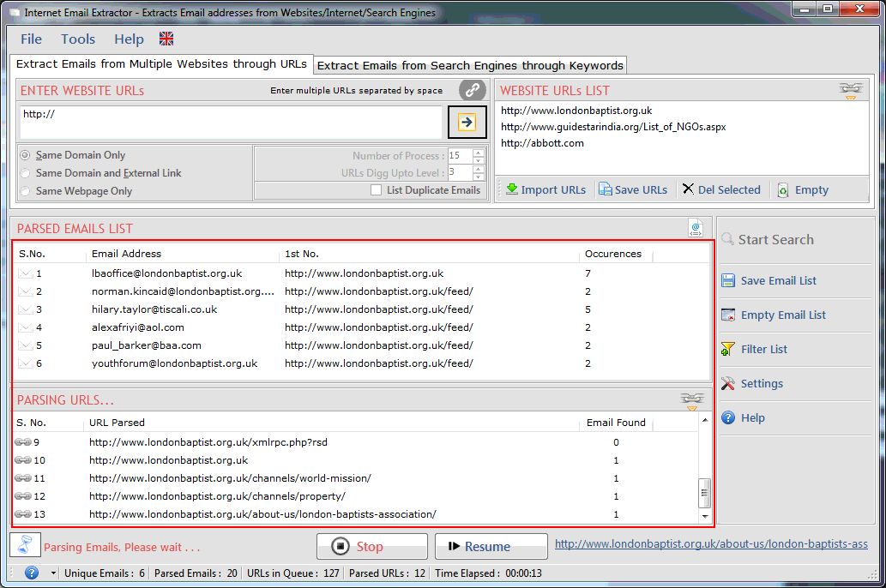Click Email Address column header
The image size is (886, 588).
(127, 254)
